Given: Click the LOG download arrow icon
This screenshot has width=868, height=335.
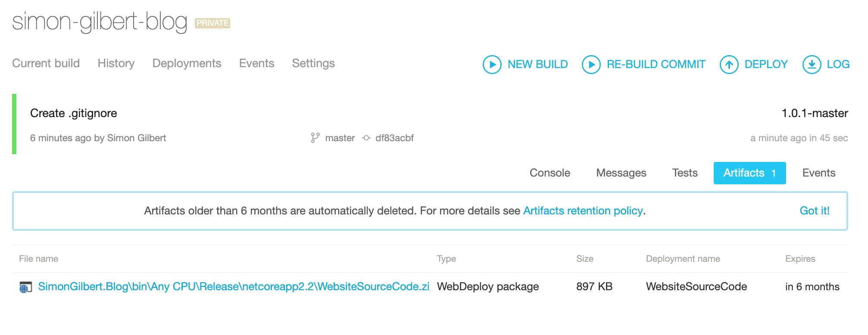Looking at the screenshot, I should pos(812,65).
